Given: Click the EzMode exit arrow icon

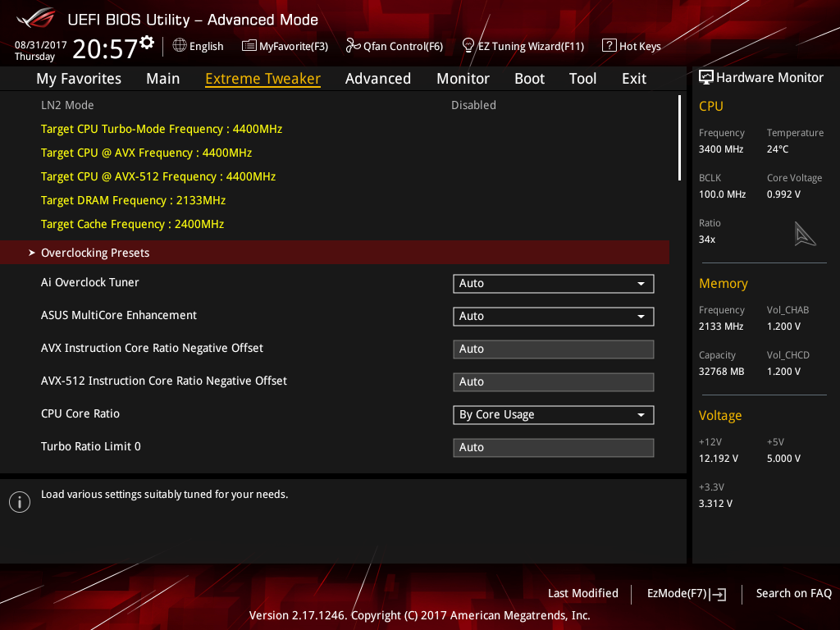Looking at the screenshot, I should (719, 594).
